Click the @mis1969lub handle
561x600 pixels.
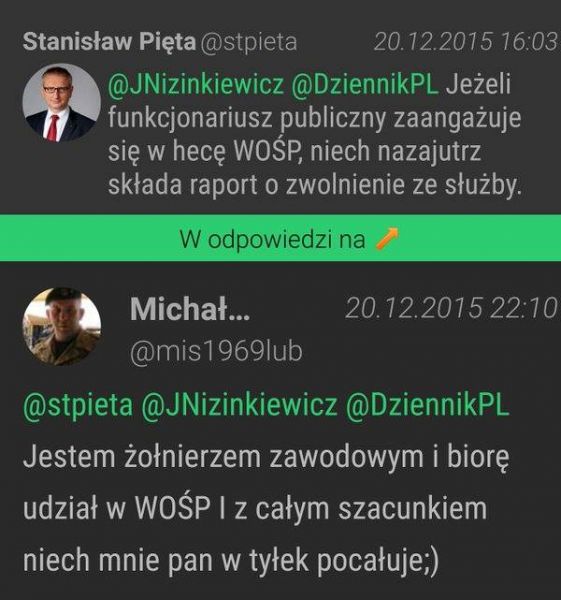pos(216,351)
